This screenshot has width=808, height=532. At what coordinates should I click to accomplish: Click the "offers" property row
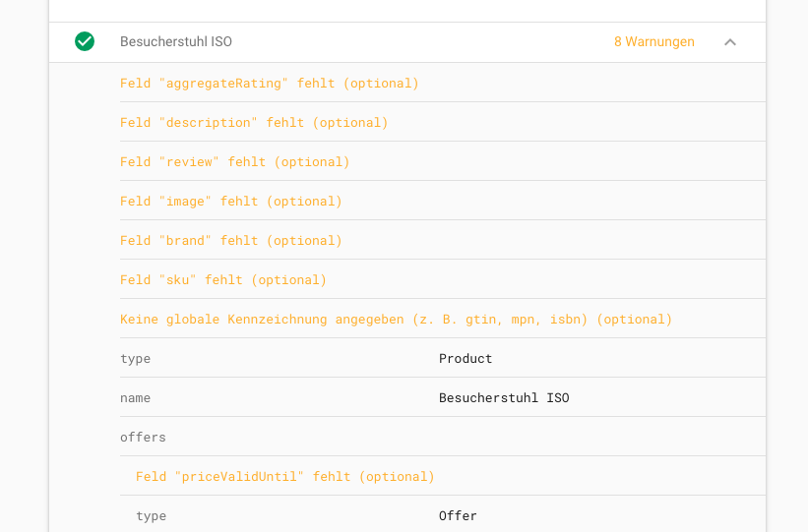click(x=144, y=438)
